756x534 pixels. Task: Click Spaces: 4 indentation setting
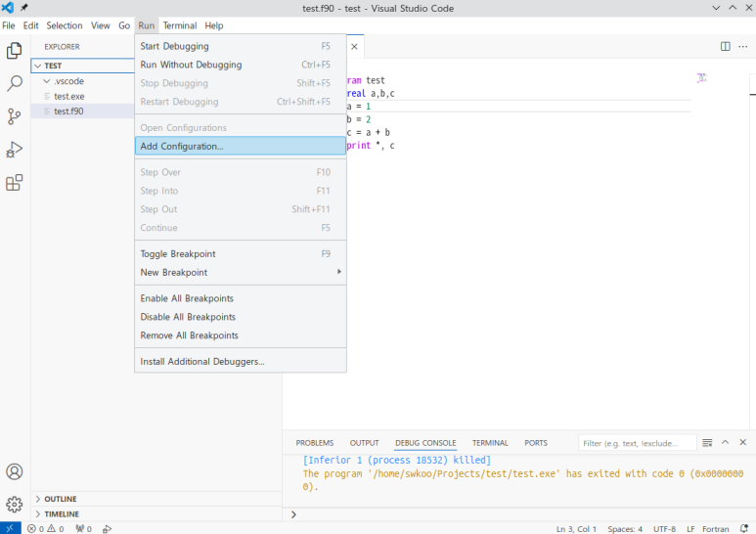point(625,529)
